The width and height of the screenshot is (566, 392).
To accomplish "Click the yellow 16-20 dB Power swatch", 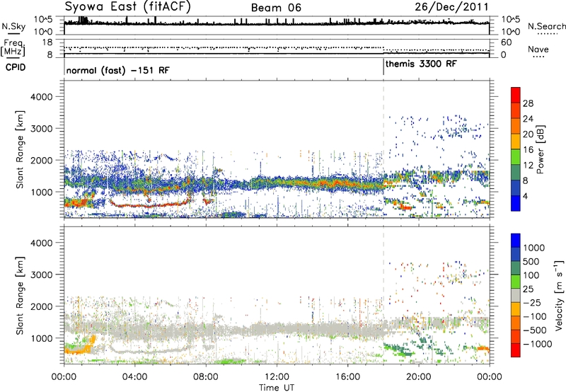I will click(x=516, y=141).
